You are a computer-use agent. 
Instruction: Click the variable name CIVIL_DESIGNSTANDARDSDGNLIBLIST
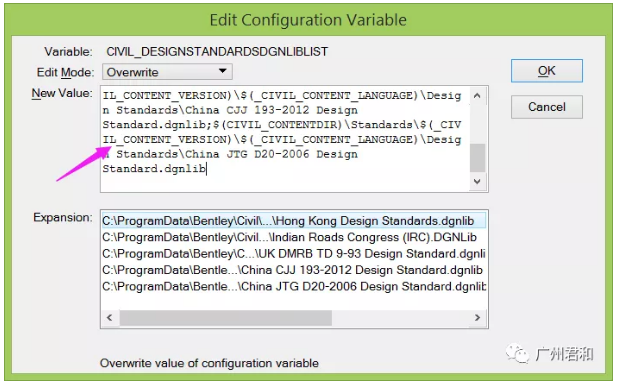[217, 51]
